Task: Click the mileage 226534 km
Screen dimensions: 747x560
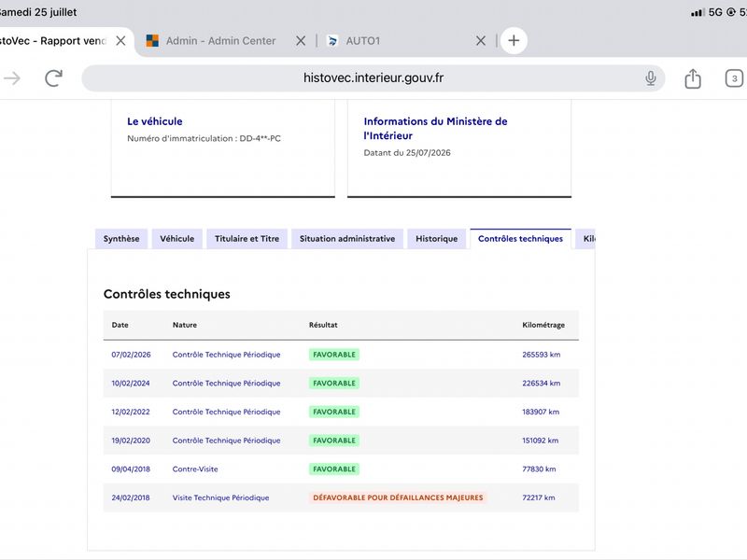Action: click(542, 384)
